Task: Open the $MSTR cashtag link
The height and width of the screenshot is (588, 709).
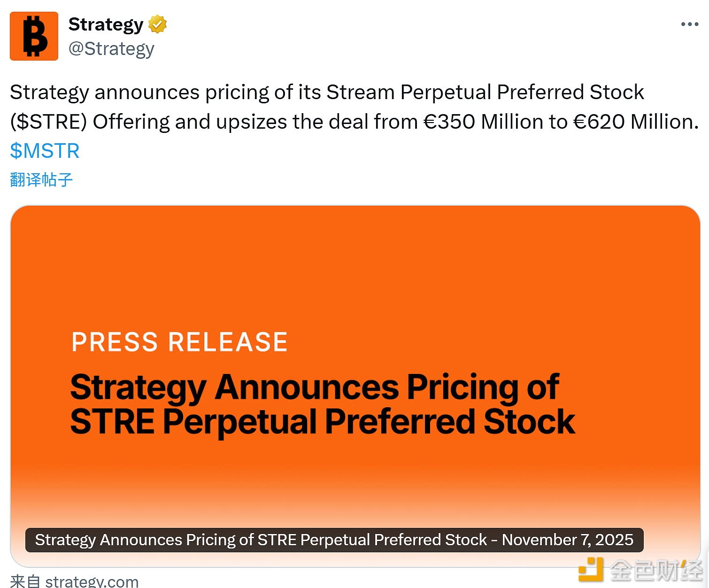Action: point(44,150)
